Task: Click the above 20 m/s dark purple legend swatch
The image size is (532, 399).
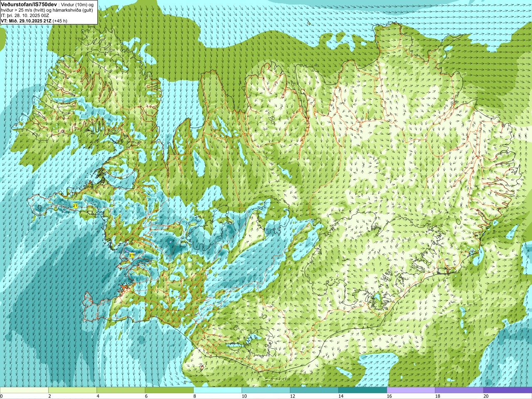Action: (x=507, y=390)
